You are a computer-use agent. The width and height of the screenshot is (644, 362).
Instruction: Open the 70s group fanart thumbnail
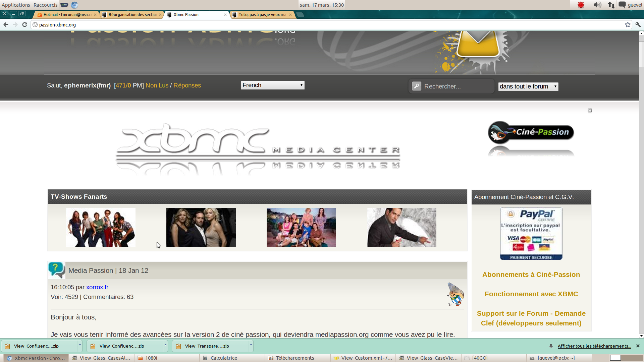pos(101,227)
